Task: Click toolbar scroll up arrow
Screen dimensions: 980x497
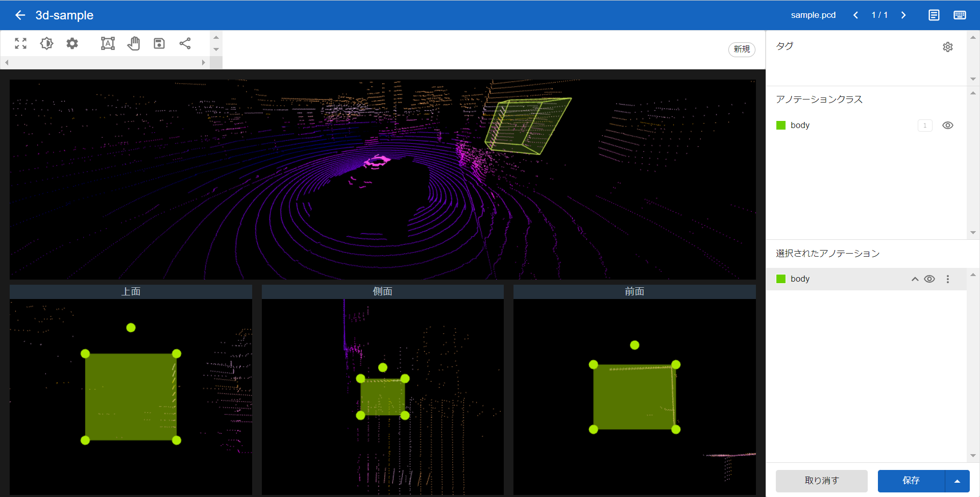Action: 216,37
